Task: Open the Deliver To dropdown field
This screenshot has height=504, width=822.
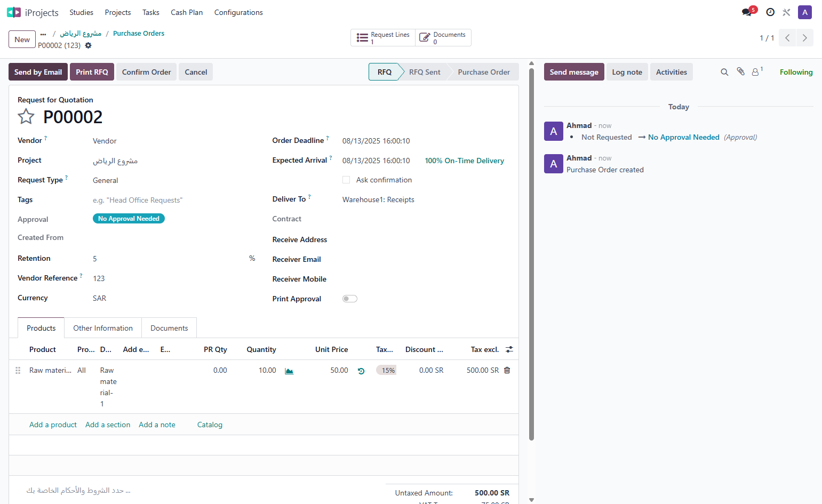Action: pyautogui.click(x=426, y=199)
